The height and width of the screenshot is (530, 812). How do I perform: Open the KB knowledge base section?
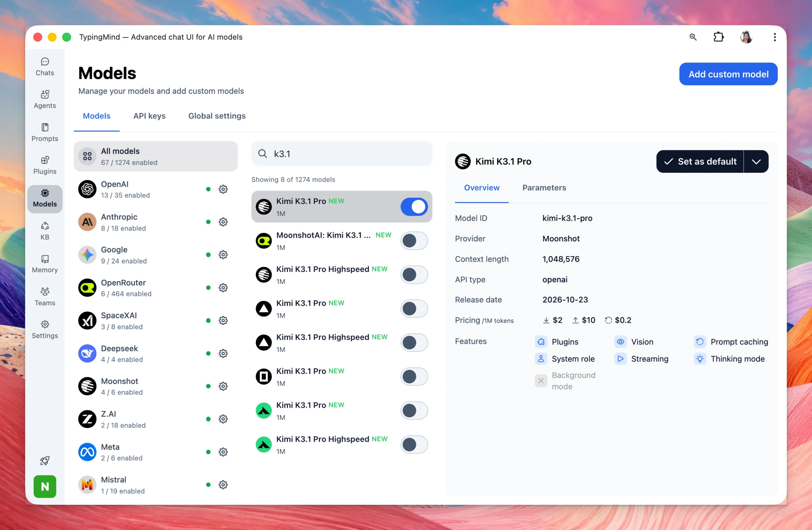(45, 231)
